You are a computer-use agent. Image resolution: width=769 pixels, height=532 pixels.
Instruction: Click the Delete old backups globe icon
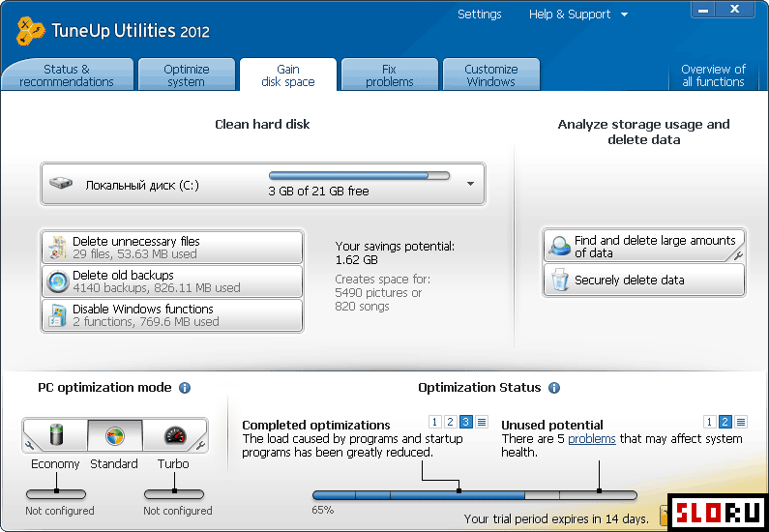tap(58, 281)
